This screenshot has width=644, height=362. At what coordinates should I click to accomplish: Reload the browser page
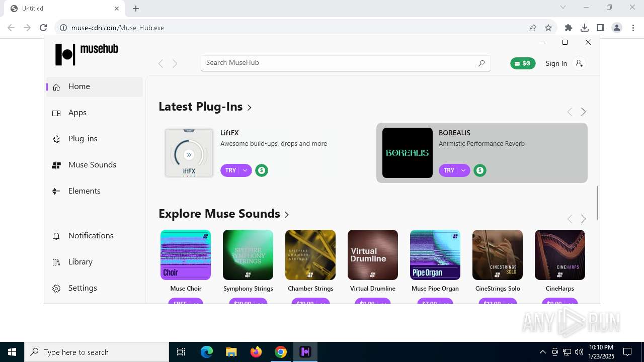[43, 28]
